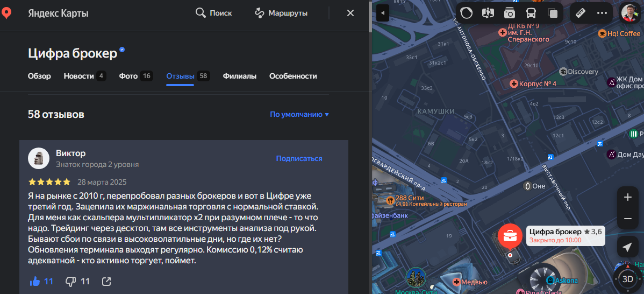Close the Цифра брокер organization card
The image size is (644, 294).
tap(350, 13)
